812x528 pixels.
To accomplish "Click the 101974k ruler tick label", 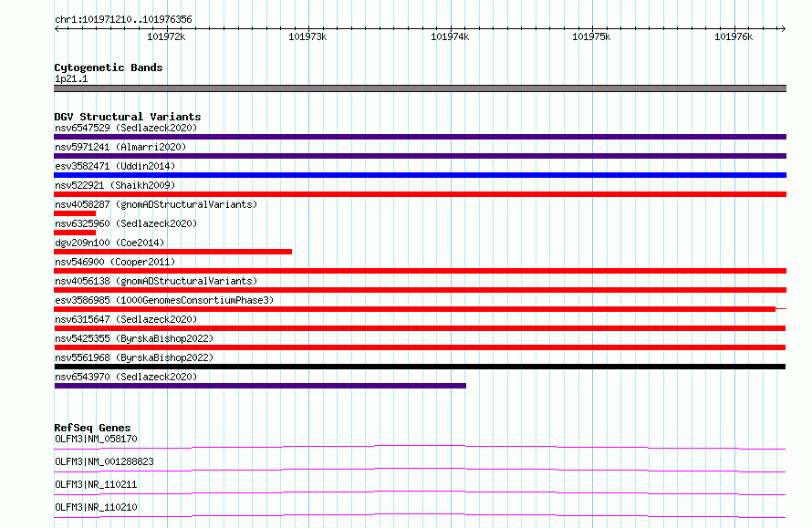I will tap(450, 36).
